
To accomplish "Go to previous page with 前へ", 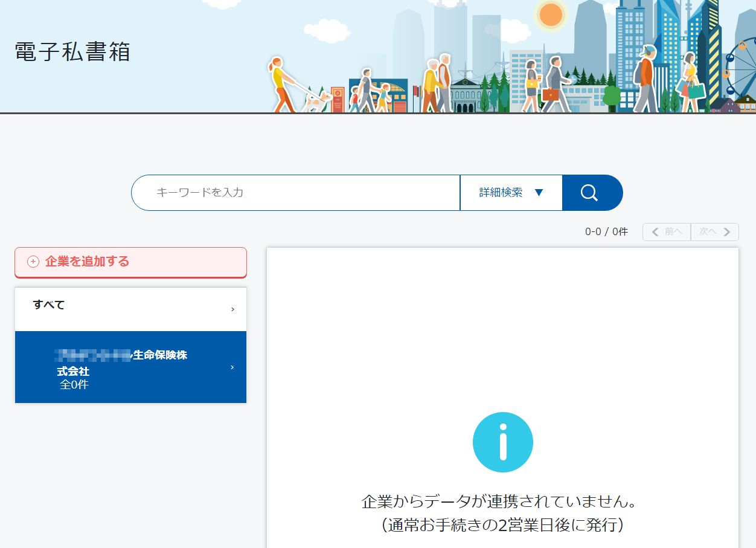I will [x=667, y=232].
